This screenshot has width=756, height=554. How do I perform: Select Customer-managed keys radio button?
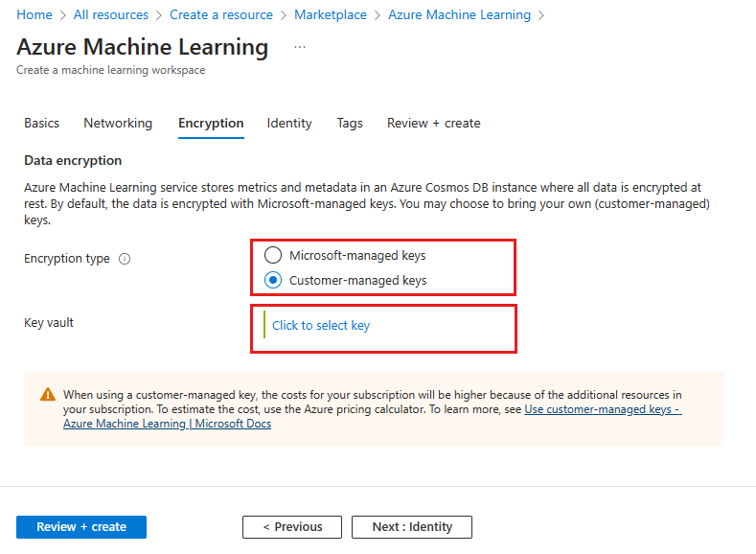point(273,281)
